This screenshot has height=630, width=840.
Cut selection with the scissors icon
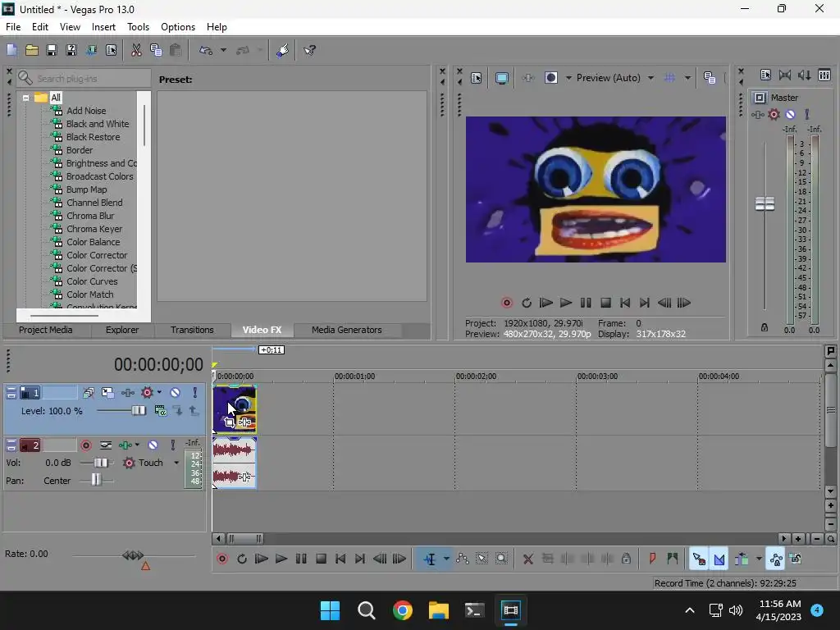(136, 50)
